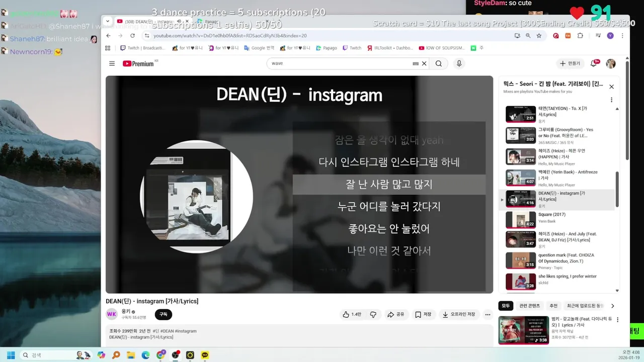This screenshot has width=644, height=362.
Task: Click the offline save (오프라인 저장) button
Action: pyautogui.click(x=459, y=314)
